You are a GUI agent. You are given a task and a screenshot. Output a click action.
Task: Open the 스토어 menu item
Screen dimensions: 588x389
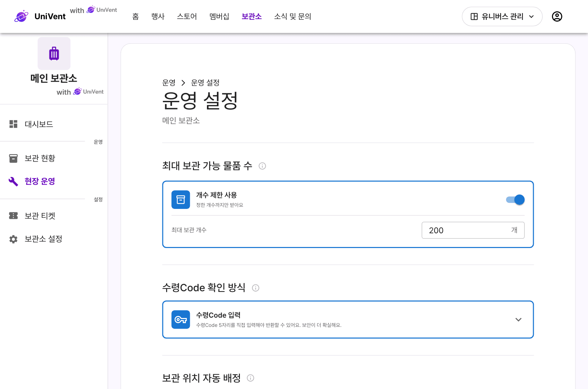click(187, 16)
